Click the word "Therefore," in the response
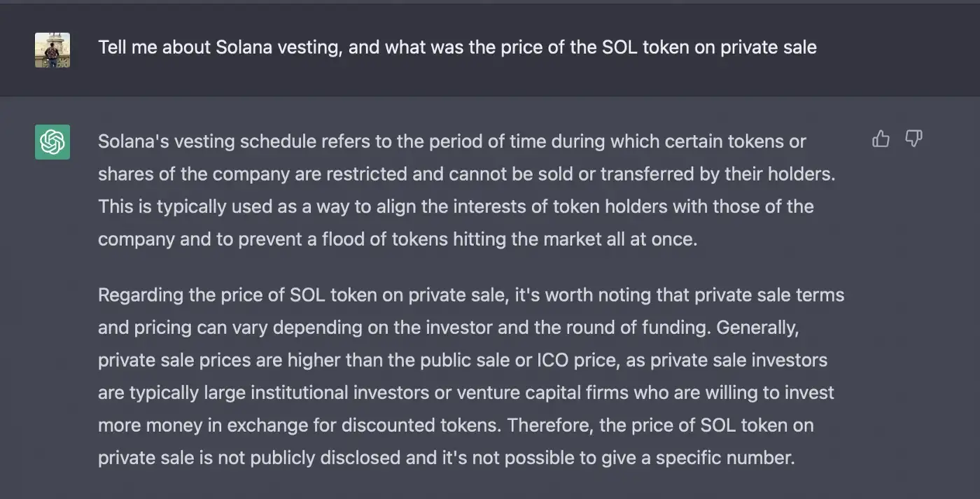 549,425
